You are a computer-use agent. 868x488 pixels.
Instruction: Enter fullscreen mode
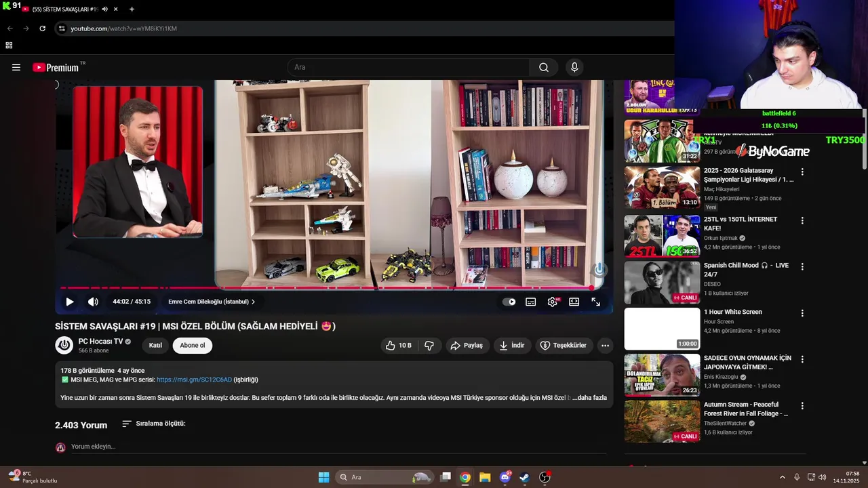pos(596,302)
